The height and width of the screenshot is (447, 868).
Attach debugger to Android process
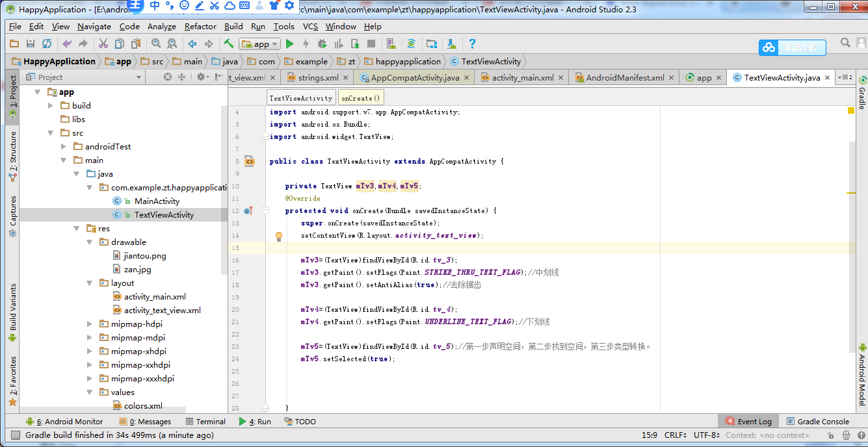coord(355,44)
